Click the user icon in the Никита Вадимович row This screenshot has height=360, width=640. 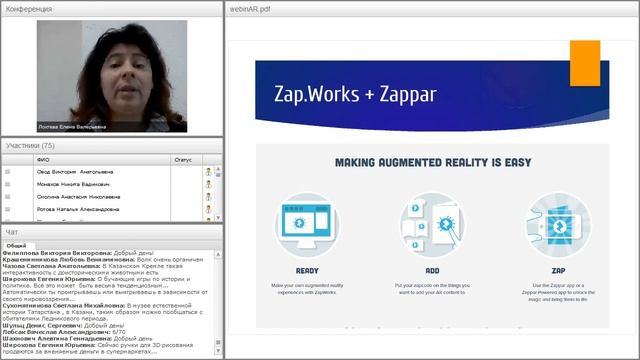tap(209, 184)
